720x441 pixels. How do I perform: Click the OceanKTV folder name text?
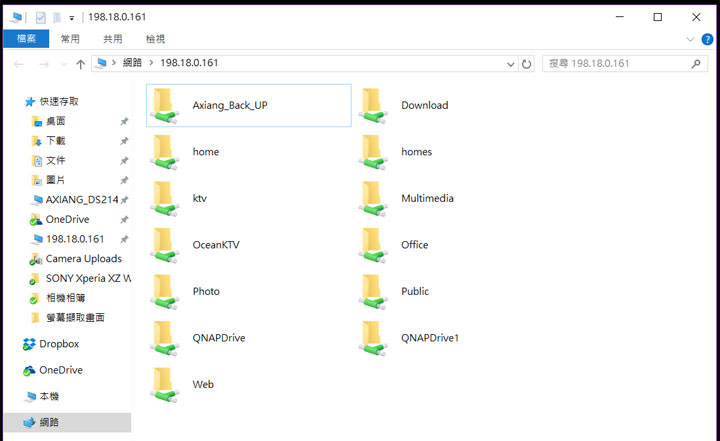pyautogui.click(x=216, y=245)
